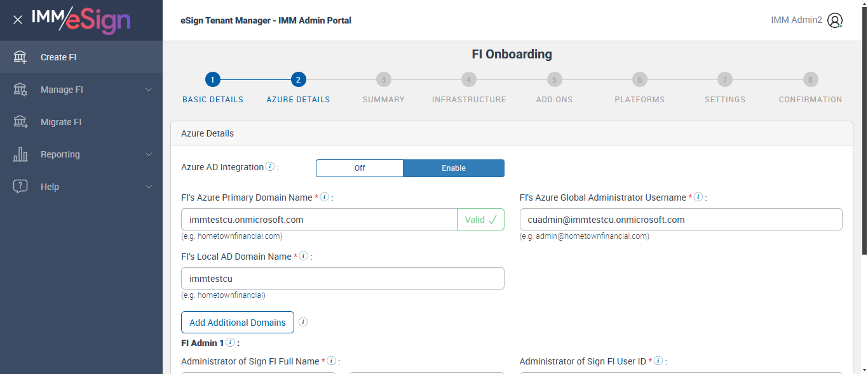Click the Reporting bar chart icon
The image size is (868, 374).
[x=20, y=154]
